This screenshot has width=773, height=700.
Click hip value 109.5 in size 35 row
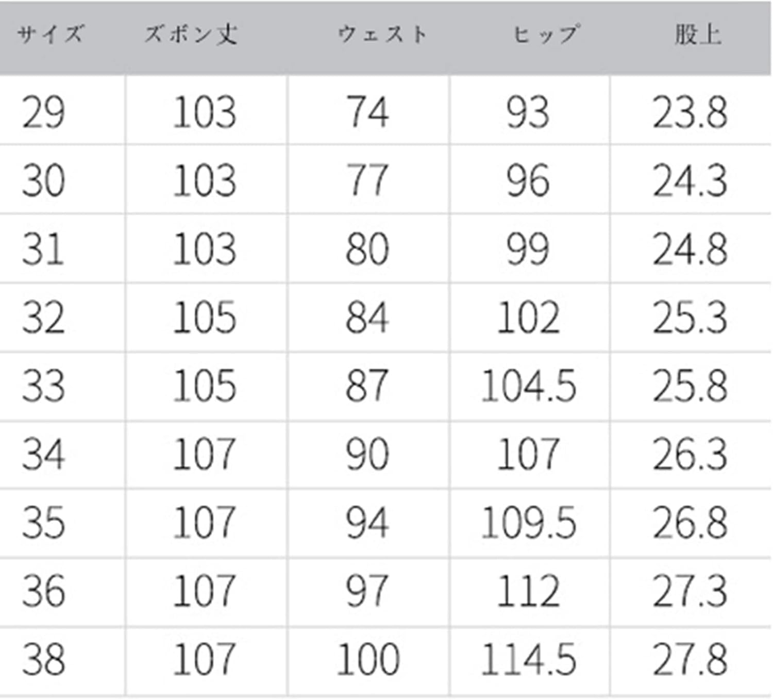[x=528, y=523]
